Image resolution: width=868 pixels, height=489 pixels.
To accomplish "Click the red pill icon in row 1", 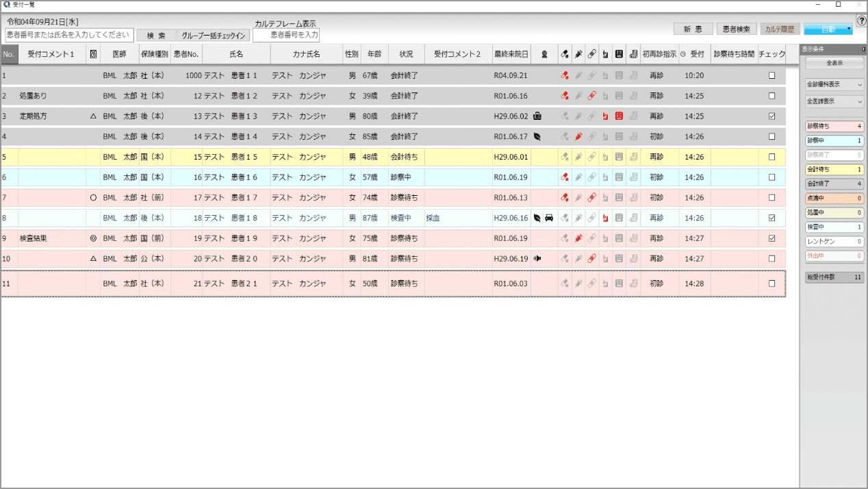I will (x=565, y=75).
